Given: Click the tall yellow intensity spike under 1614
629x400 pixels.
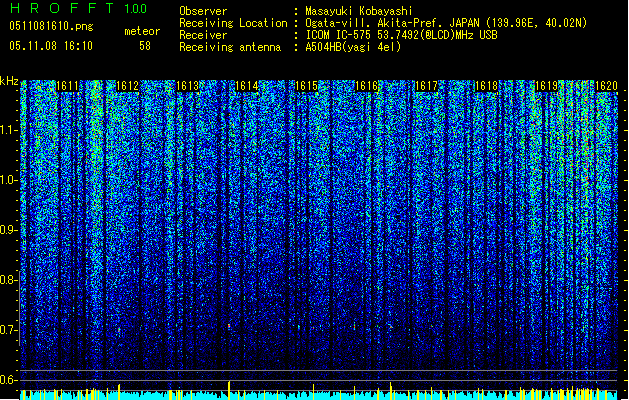Looking at the screenshot, I should (x=229, y=390).
